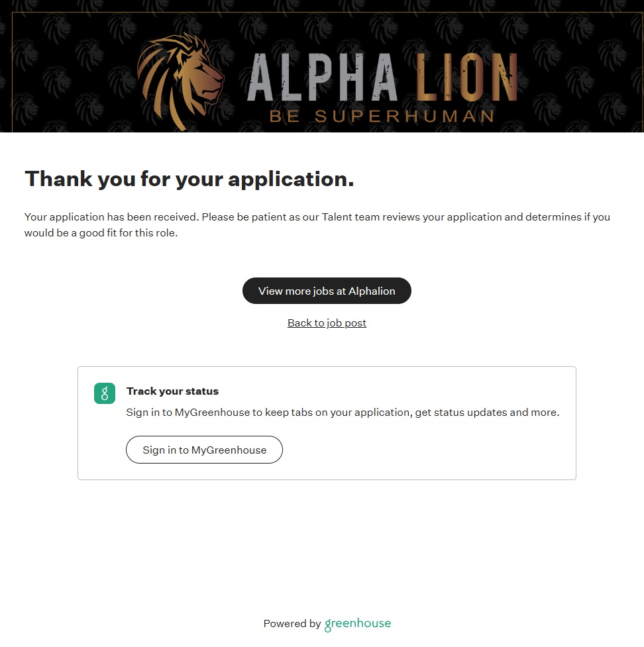Click the Track your status heading
The height and width of the screenshot is (647, 644).
pos(172,391)
